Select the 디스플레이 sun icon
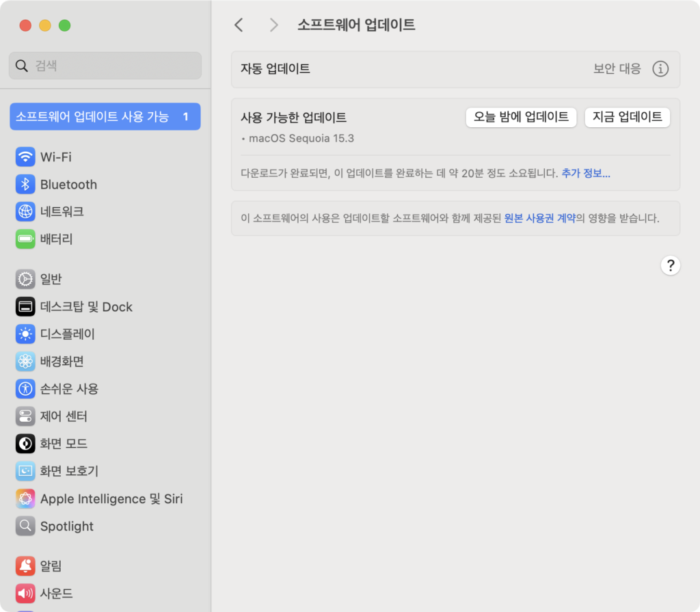Screen dimensions: 700x612 coord(25,334)
